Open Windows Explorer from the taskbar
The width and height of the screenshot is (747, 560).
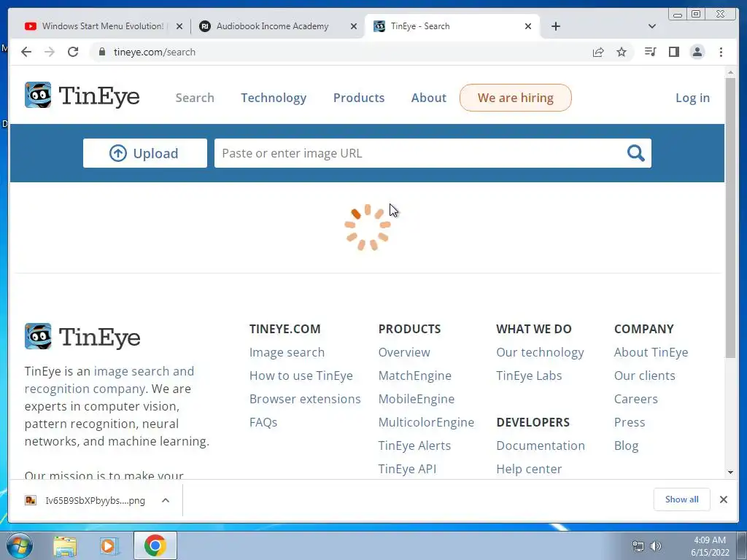[65, 546]
